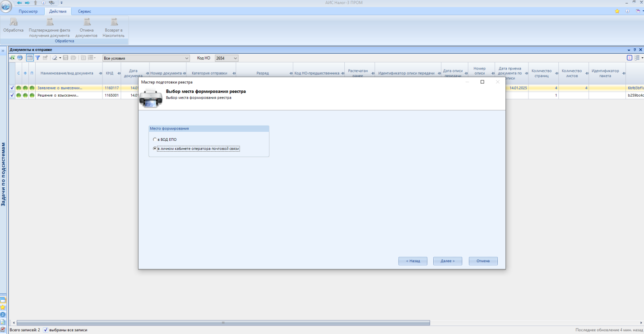Click the "Отмена" button in wizard

pyautogui.click(x=483, y=261)
